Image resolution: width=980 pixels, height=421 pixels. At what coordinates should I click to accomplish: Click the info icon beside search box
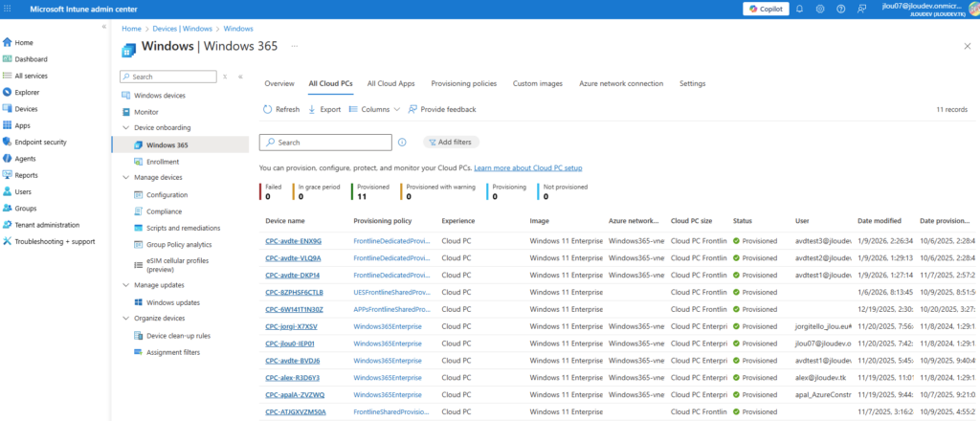pos(403,142)
